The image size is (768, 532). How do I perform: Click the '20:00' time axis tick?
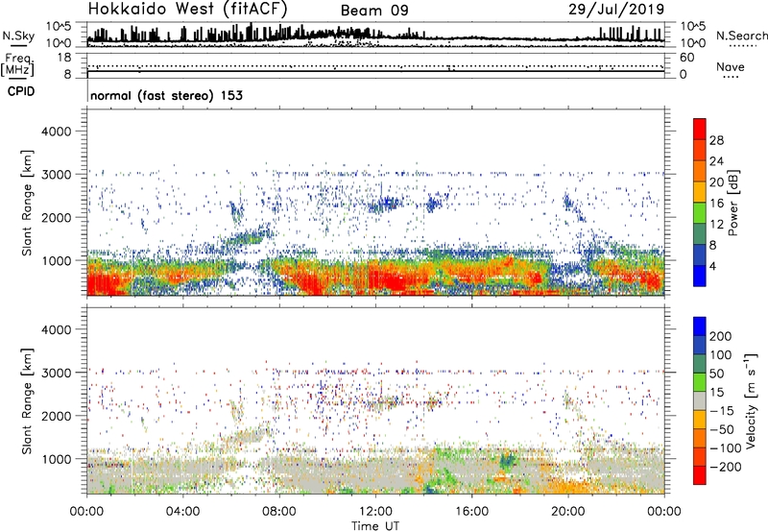568,512
